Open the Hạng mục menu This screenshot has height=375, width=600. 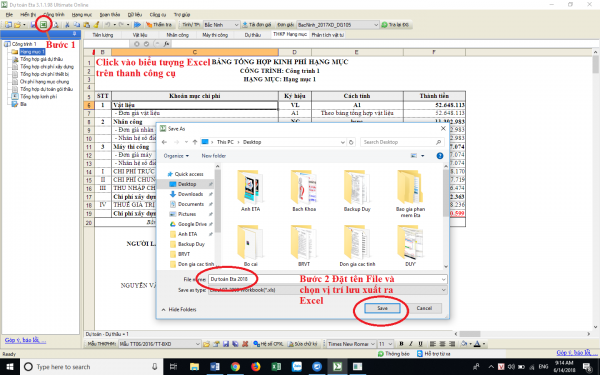click(x=82, y=15)
